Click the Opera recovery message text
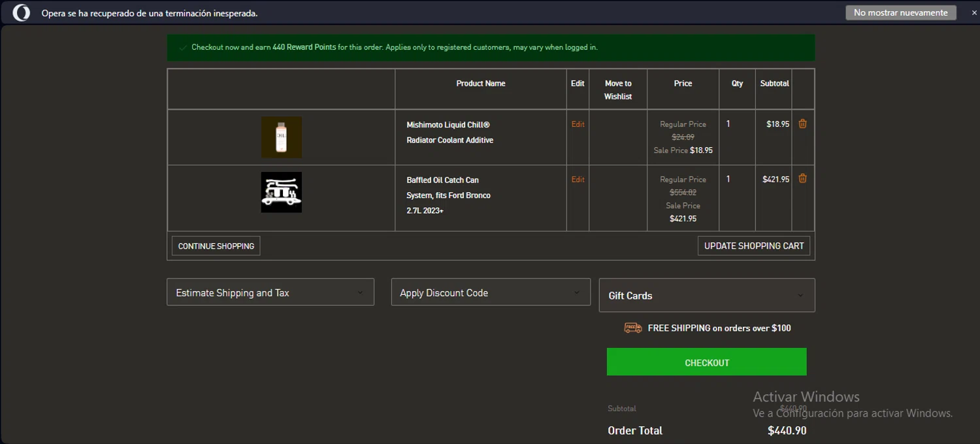Viewport: 980px width, 444px height. click(x=150, y=13)
